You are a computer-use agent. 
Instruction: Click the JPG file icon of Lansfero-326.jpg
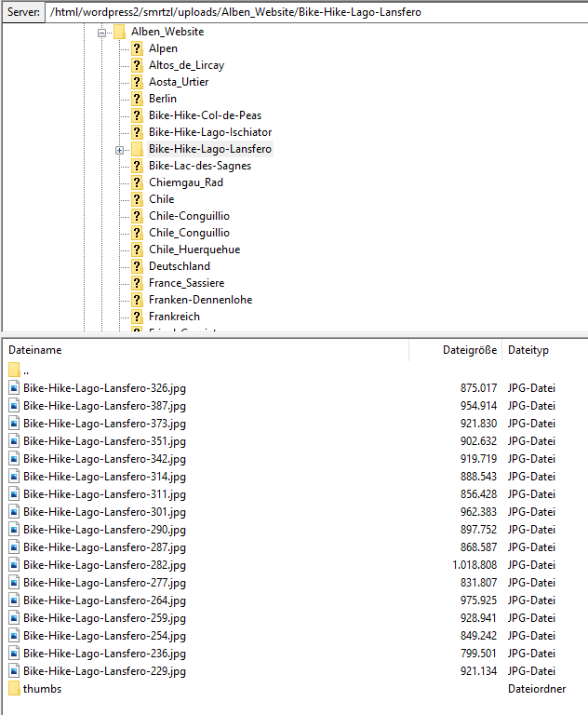(14, 388)
